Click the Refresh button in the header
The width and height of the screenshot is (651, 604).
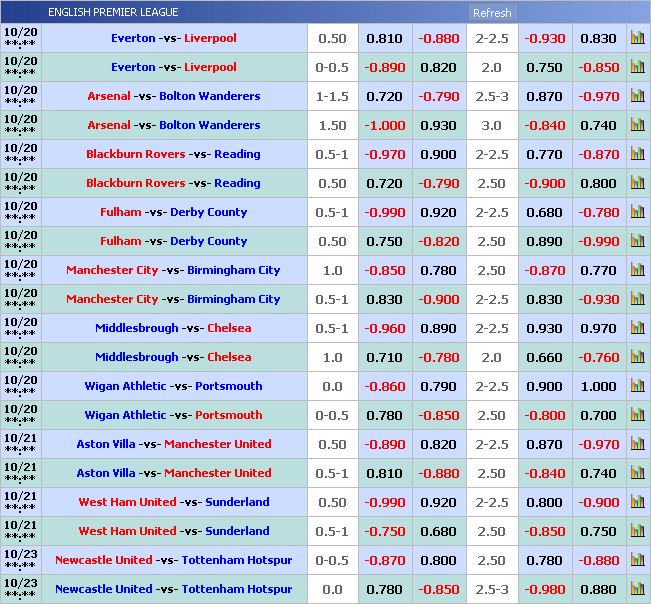[492, 13]
